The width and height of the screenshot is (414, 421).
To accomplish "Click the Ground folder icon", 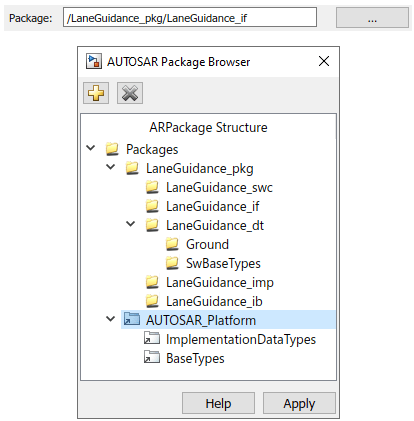I will (172, 244).
